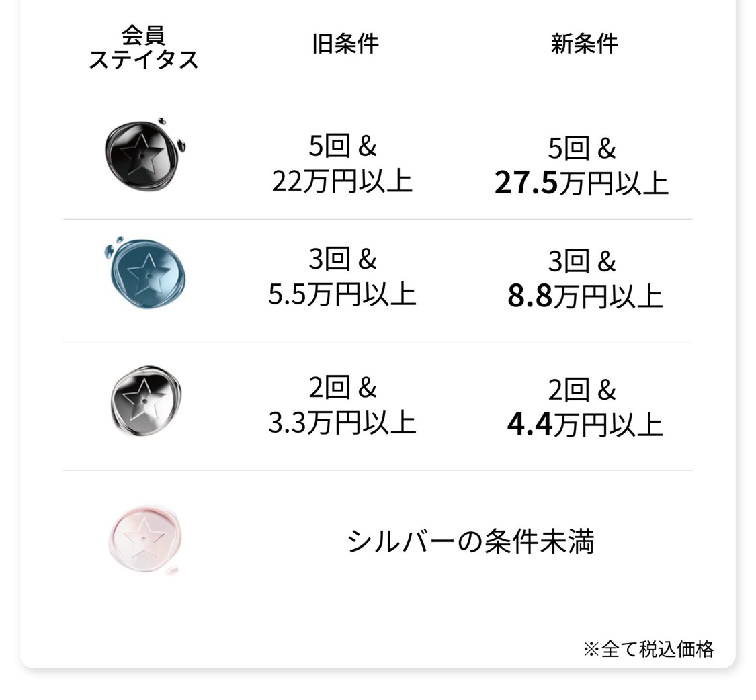Image resolution: width=756 pixels, height=700 pixels.
Task: Select the 旧条件 column header
Action: coord(345,44)
